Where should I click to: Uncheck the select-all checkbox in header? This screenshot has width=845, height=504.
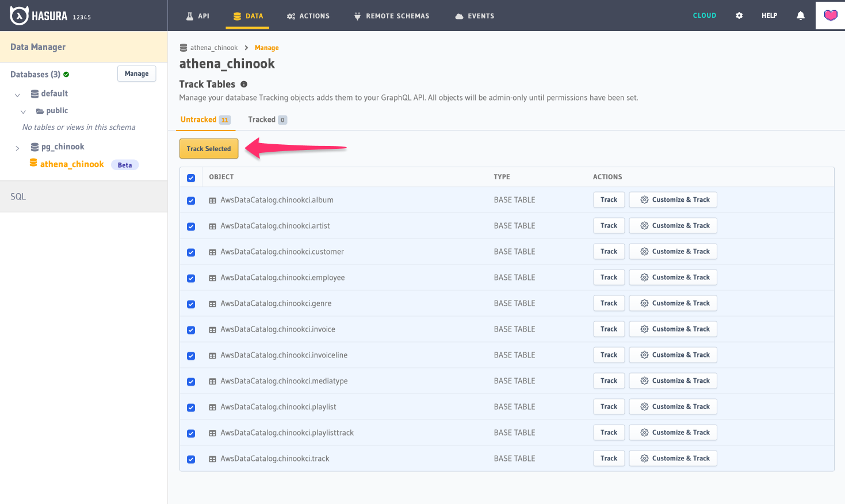coord(191,178)
